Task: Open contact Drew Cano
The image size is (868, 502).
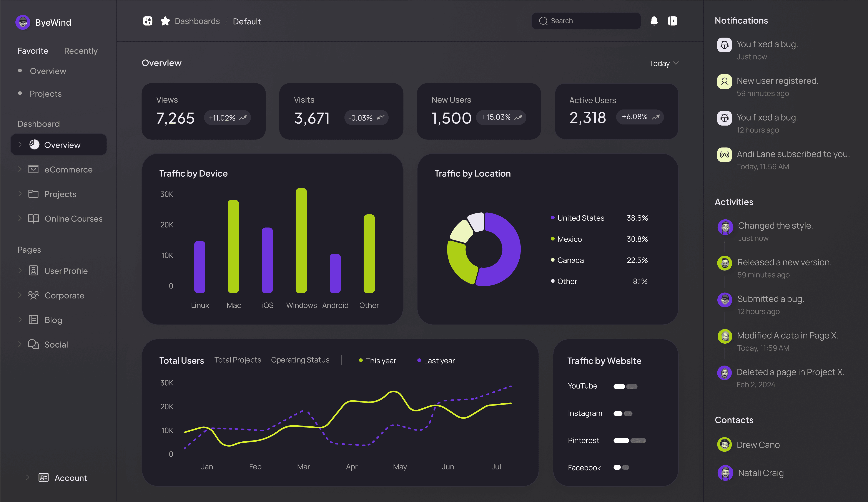Action: tap(758, 444)
